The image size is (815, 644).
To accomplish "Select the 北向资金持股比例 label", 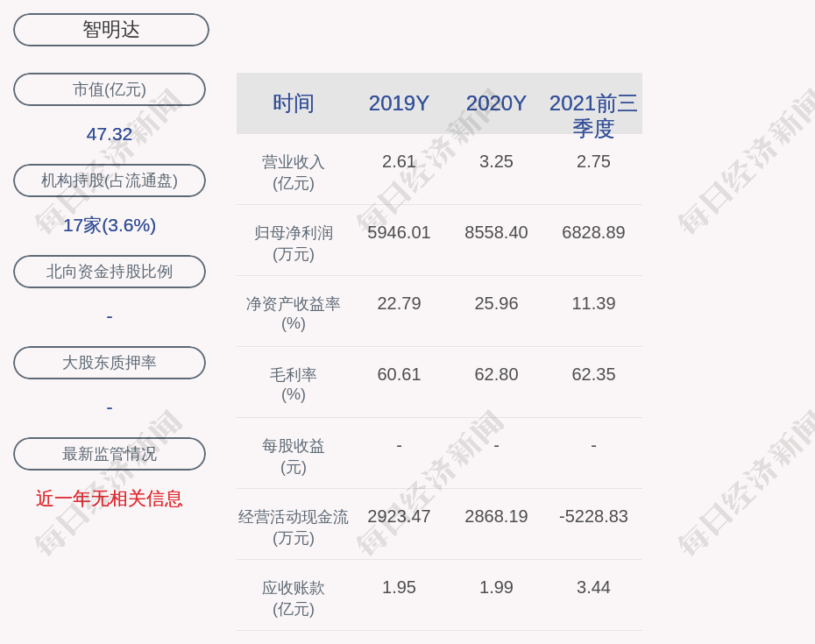I will coord(110,272).
